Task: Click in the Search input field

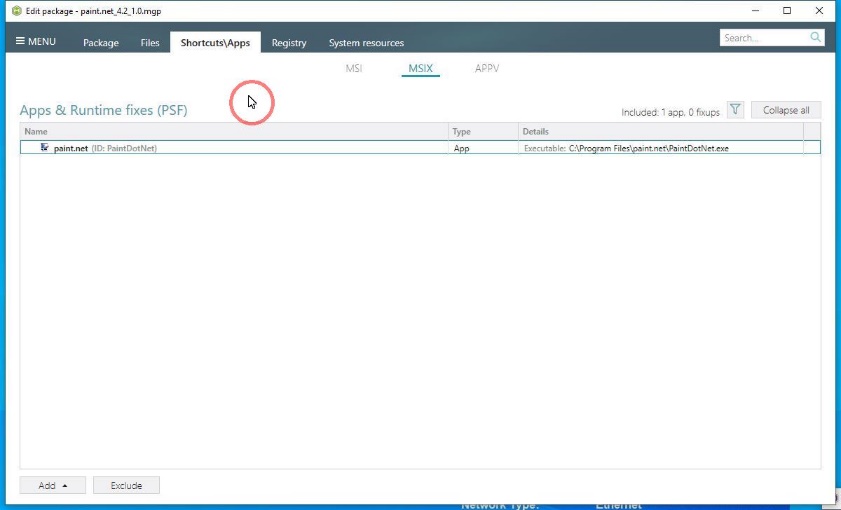Action: point(763,38)
